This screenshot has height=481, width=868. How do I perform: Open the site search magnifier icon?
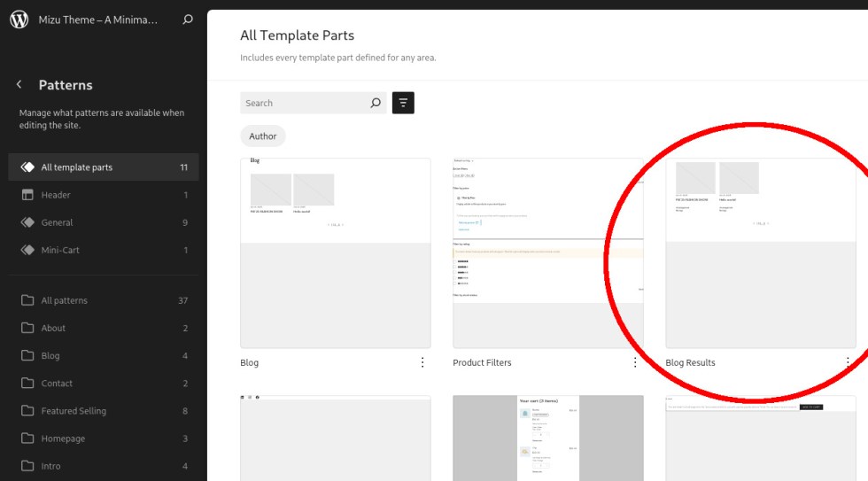pyautogui.click(x=187, y=19)
